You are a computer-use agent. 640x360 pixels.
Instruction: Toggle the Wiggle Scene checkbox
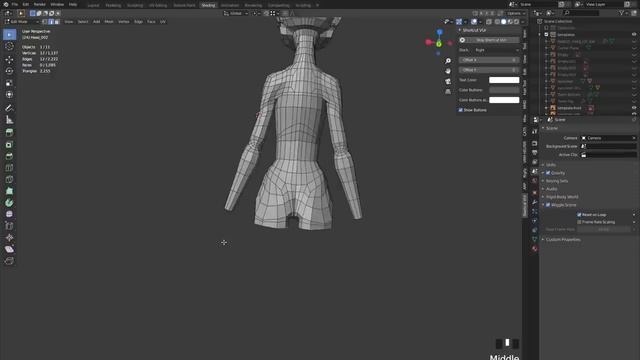pyautogui.click(x=548, y=205)
